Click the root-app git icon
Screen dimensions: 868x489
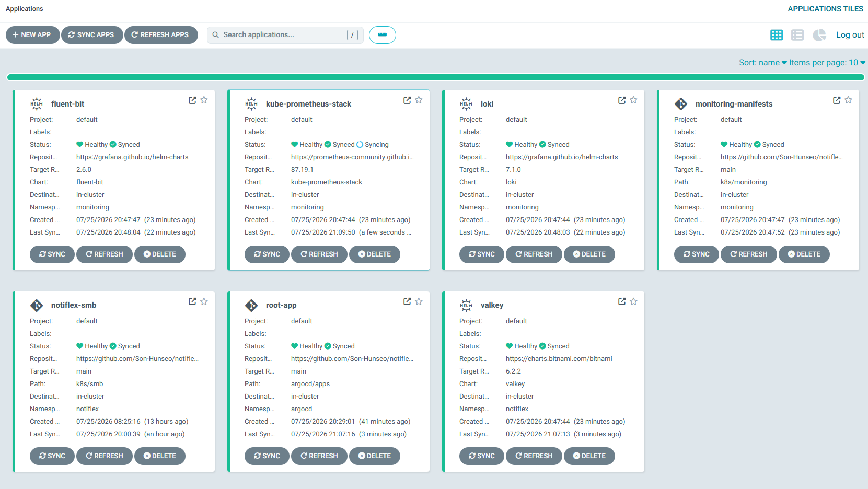[x=251, y=305]
